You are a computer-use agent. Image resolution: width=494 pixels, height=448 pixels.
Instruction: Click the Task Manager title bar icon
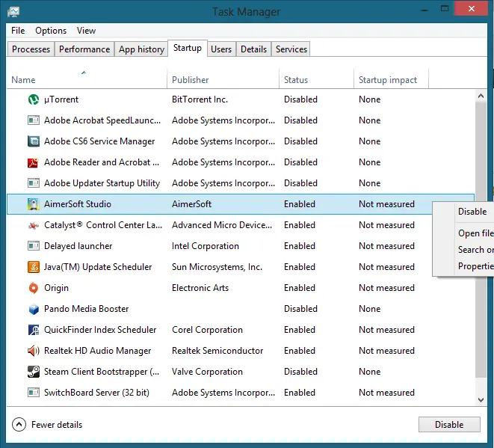(13, 12)
